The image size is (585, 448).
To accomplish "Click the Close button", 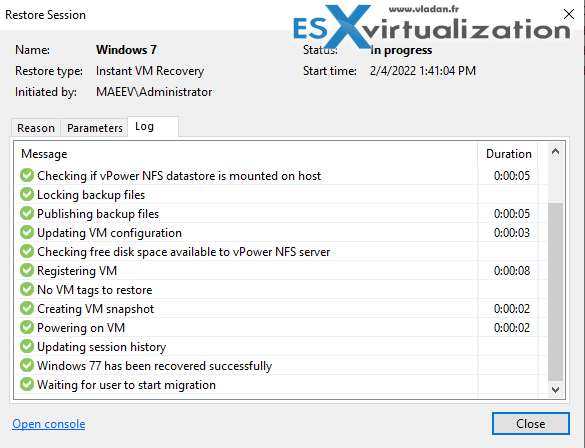I will tap(531, 423).
